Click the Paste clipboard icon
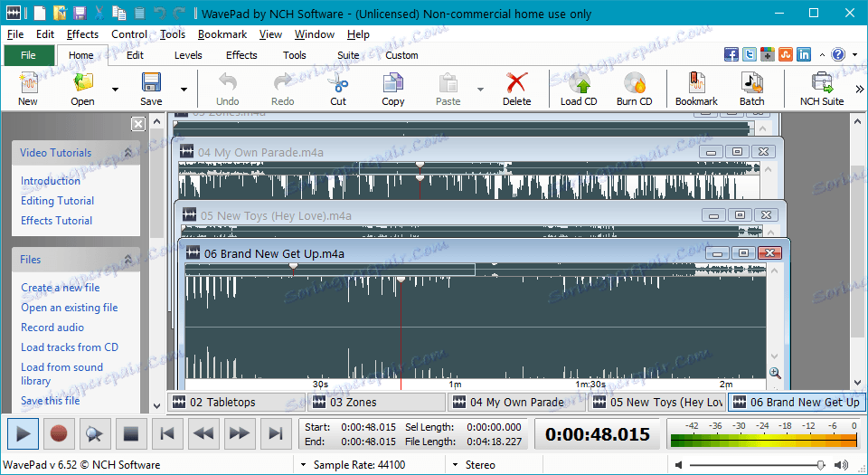The height and width of the screenshot is (475, 868). tap(448, 83)
